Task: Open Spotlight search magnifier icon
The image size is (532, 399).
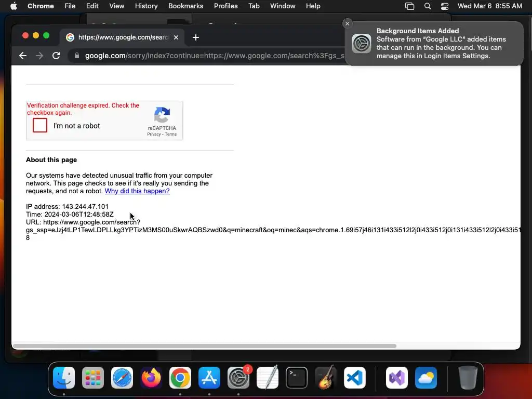Action: point(428,6)
